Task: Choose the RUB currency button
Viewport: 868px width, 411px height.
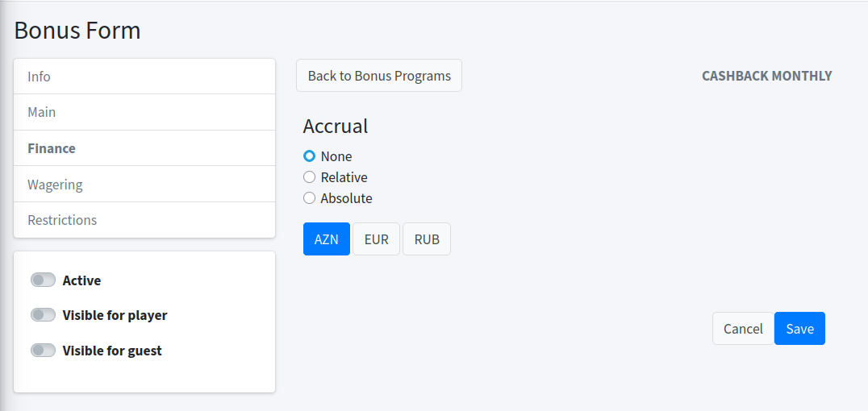Action: (x=427, y=239)
